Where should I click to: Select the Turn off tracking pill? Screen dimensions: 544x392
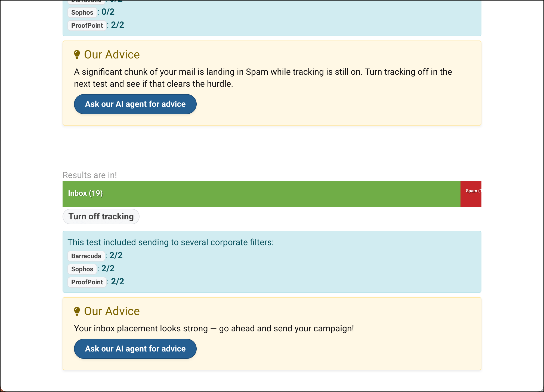point(101,216)
